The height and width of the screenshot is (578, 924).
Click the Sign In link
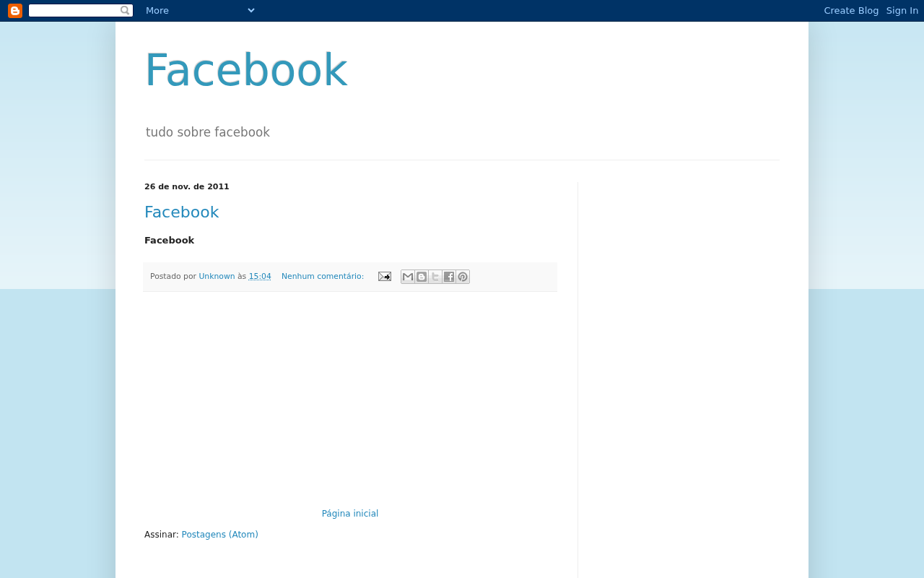coord(902,11)
